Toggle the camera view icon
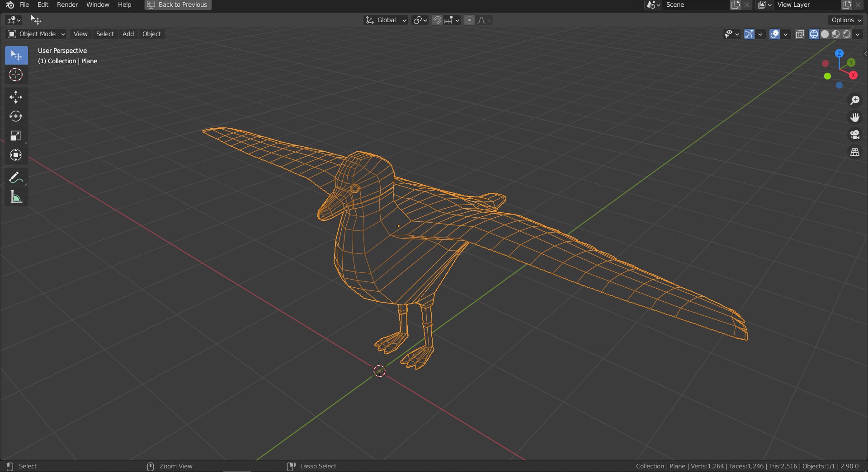Screen dimensions: 868x472 (x=854, y=135)
